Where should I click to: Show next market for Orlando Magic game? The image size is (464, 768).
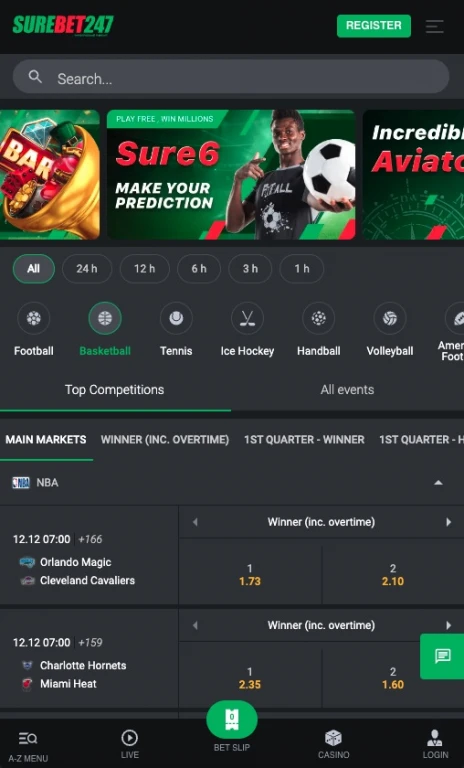[448, 522]
